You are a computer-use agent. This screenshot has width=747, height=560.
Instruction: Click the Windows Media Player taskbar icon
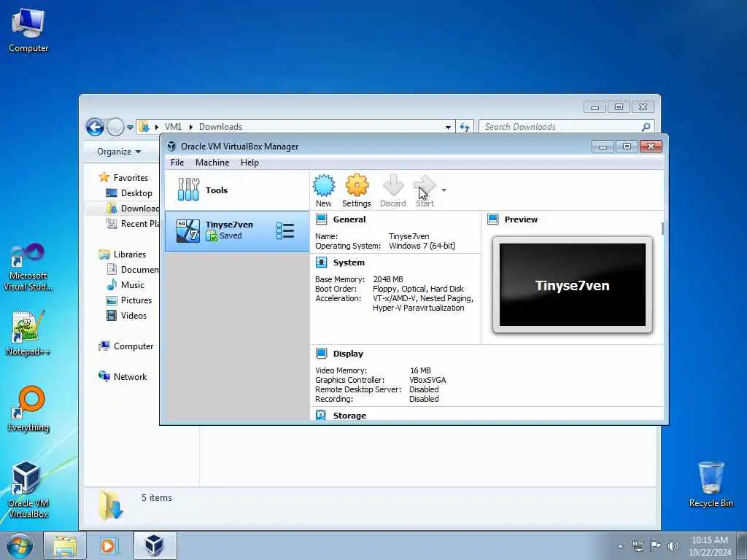[108, 545]
